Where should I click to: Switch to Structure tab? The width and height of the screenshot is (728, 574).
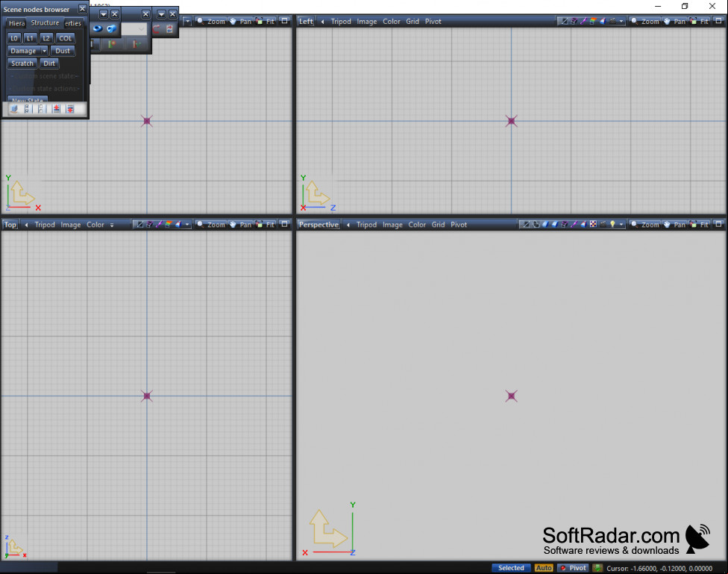click(x=45, y=23)
